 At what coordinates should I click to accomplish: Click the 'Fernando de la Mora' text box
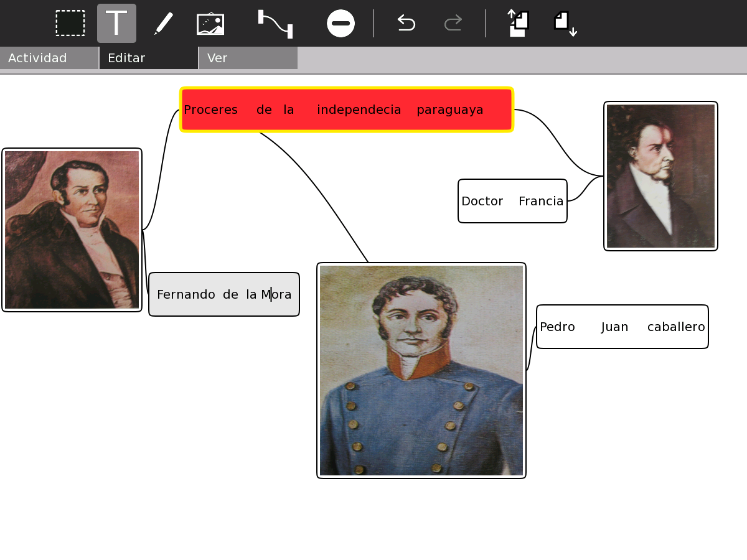[x=224, y=294]
